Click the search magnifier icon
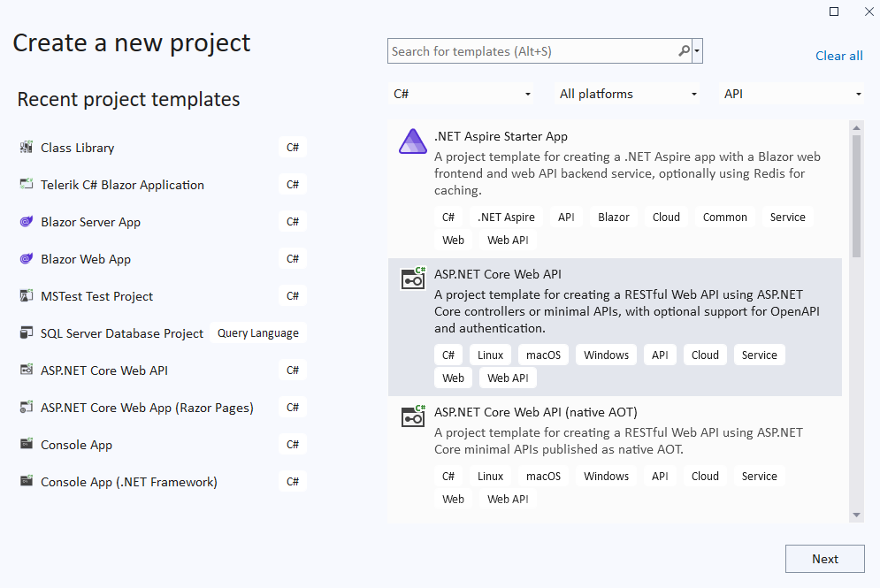The height and width of the screenshot is (588, 880). pyautogui.click(x=684, y=51)
